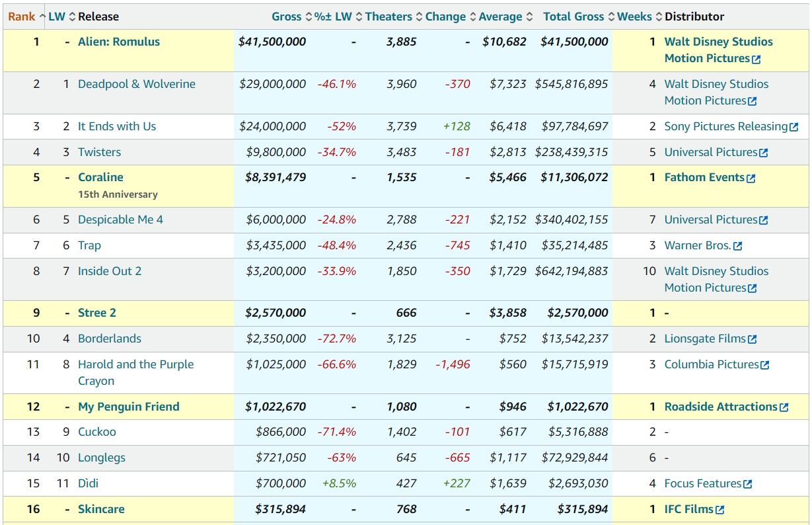The height and width of the screenshot is (525, 812).
Task: Click Skincare average value $411
Action: (x=513, y=509)
